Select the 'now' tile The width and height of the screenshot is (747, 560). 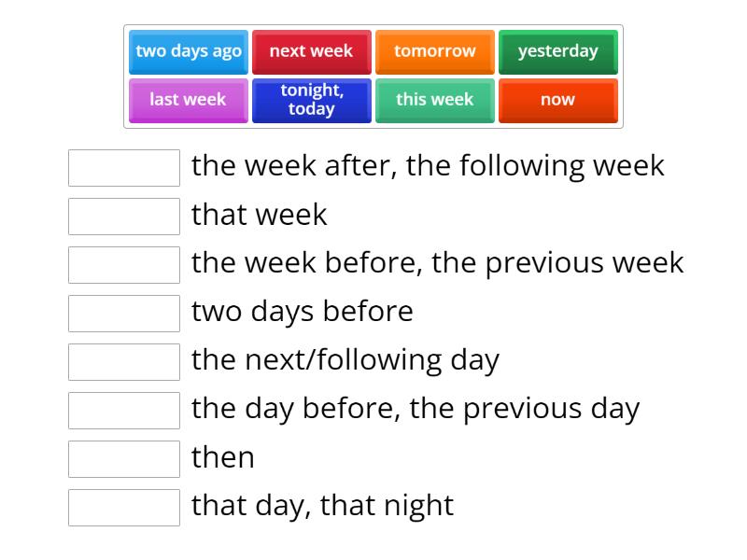[557, 100]
